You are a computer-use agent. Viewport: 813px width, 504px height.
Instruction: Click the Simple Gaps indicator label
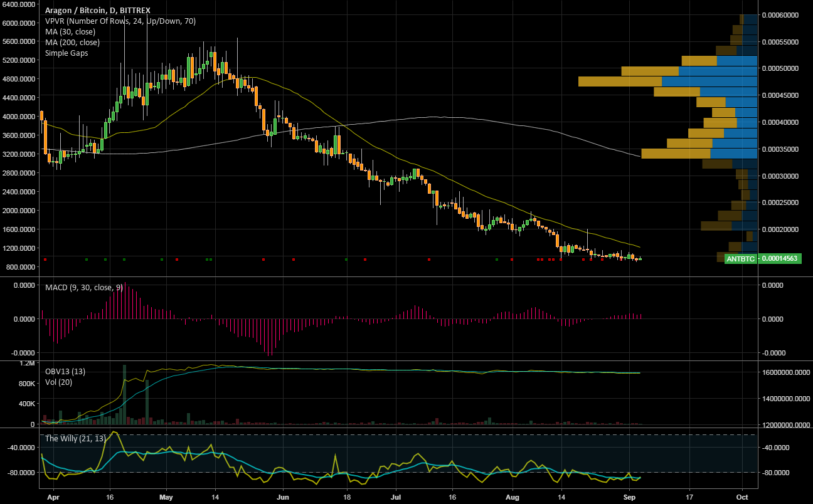click(66, 53)
